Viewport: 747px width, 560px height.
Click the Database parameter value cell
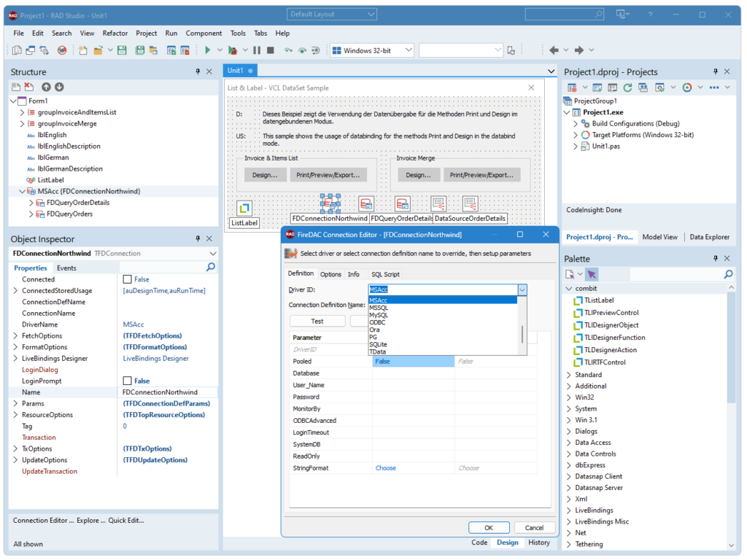[x=413, y=373]
